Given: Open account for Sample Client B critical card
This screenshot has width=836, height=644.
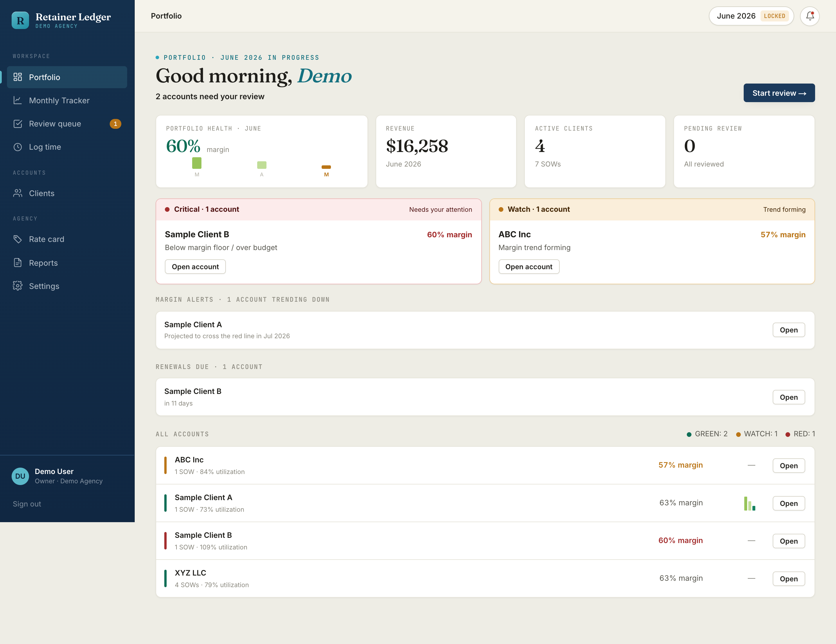Looking at the screenshot, I should tap(195, 267).
